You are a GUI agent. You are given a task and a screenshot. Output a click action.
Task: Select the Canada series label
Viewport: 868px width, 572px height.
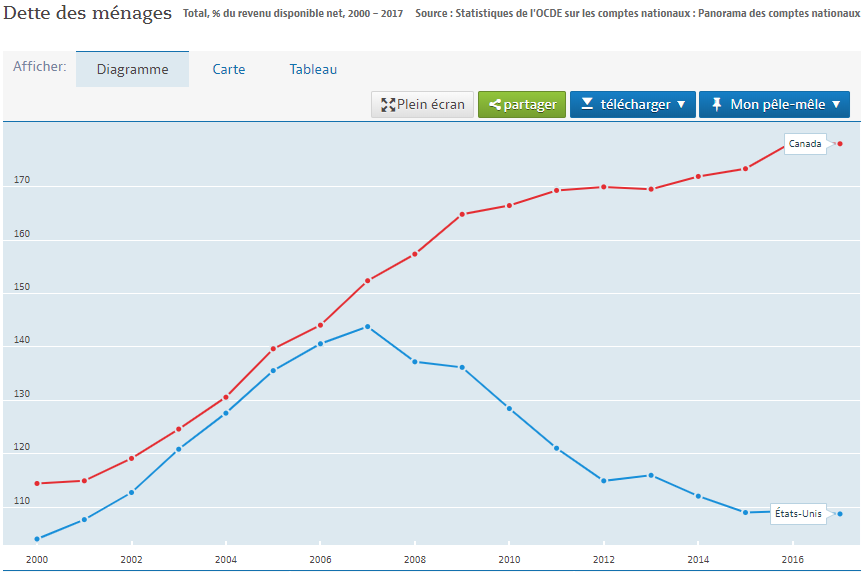click(805, 144)
